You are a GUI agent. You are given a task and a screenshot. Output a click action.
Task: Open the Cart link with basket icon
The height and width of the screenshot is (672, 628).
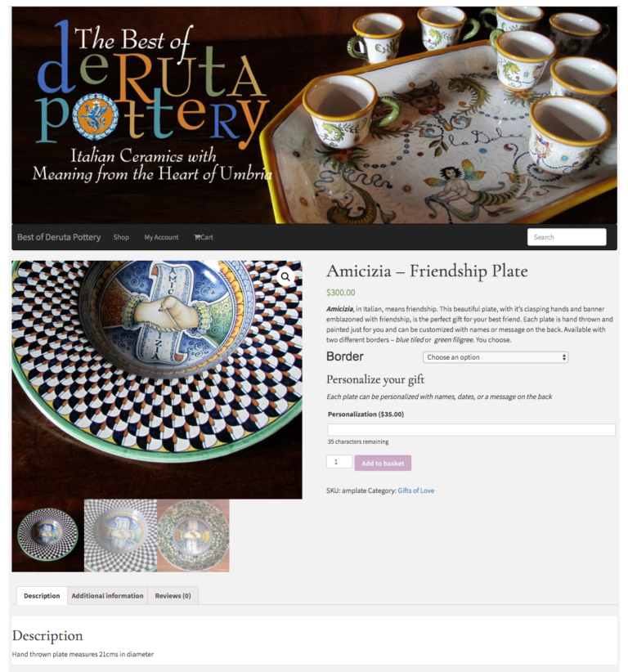(x=203, y=237)
